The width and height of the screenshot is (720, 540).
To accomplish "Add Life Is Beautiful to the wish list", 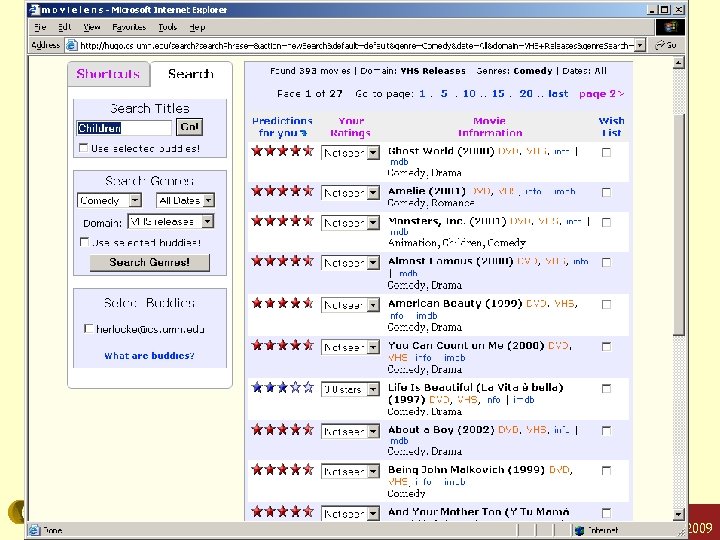I will [x=606, y=388].
